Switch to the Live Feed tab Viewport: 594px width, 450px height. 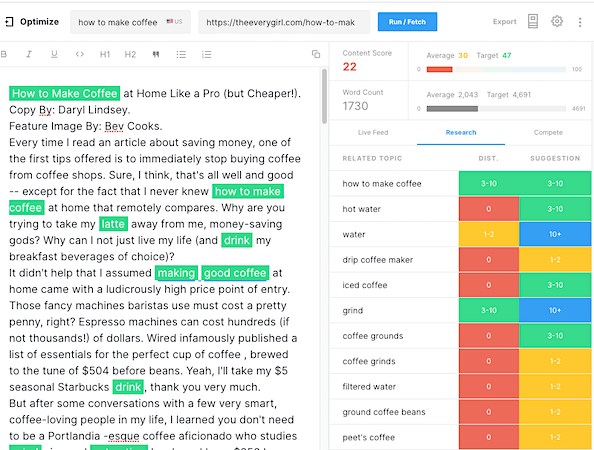click(x=373, y=133)
